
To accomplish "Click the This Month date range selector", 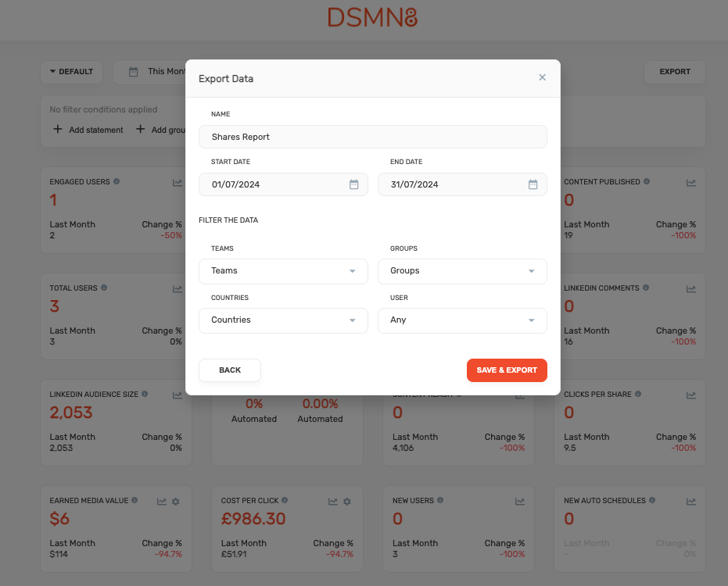I will coord(149,72).
